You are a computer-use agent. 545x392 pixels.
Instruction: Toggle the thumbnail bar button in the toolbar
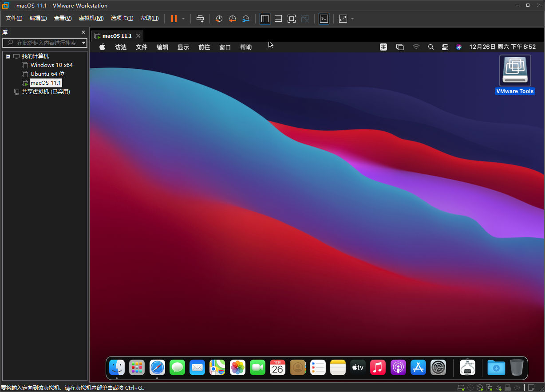[278, 19]
